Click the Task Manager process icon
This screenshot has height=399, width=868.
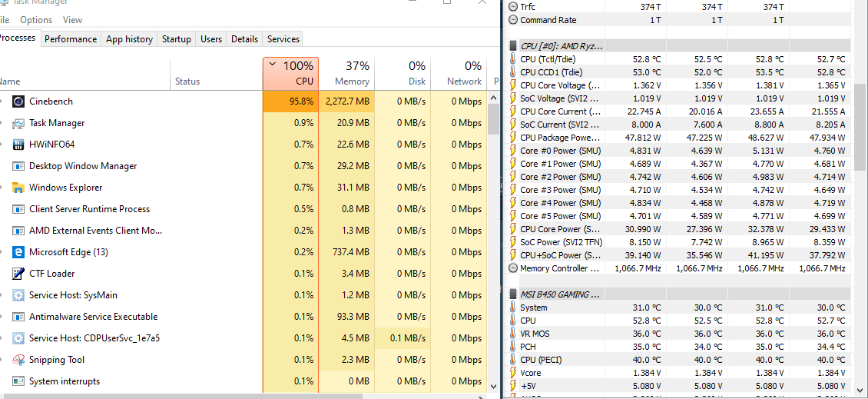pyautogui.click(x=18, y=123)
